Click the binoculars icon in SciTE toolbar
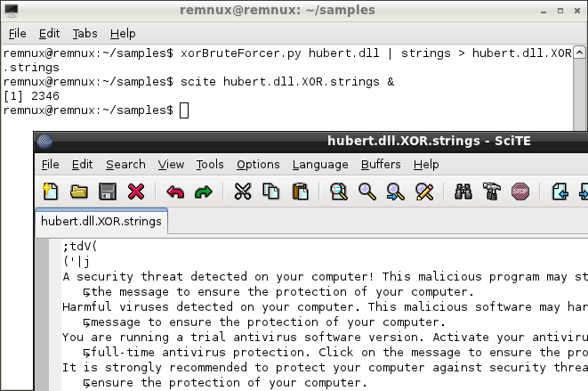Viewport: 588px width, 391px height. point(463,191)
